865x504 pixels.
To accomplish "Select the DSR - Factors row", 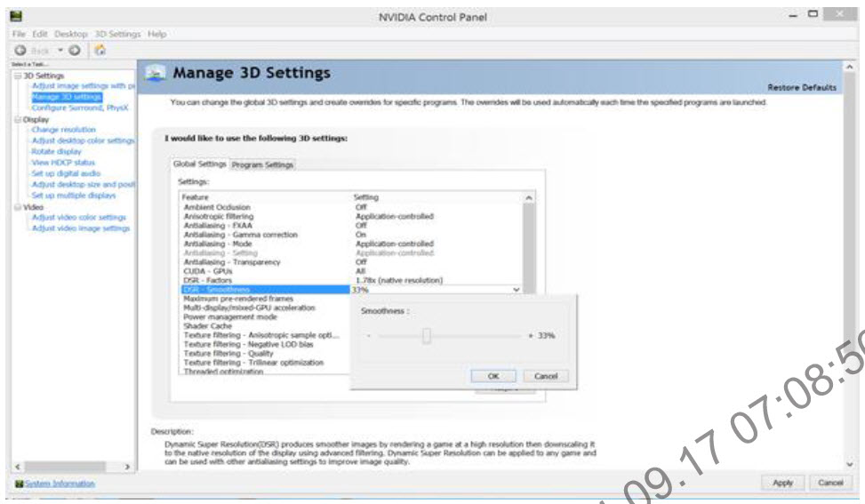I will [x=351, y=280].
